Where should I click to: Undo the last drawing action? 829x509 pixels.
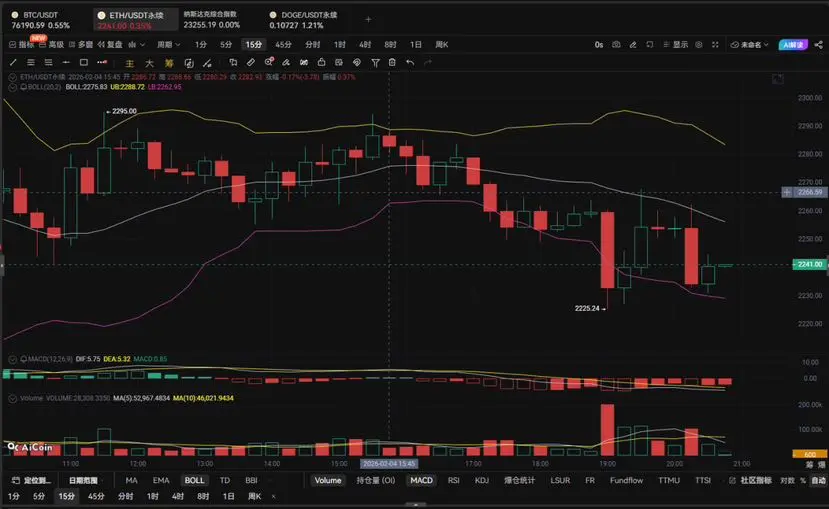pyautogui.click(x=410, y=62)
